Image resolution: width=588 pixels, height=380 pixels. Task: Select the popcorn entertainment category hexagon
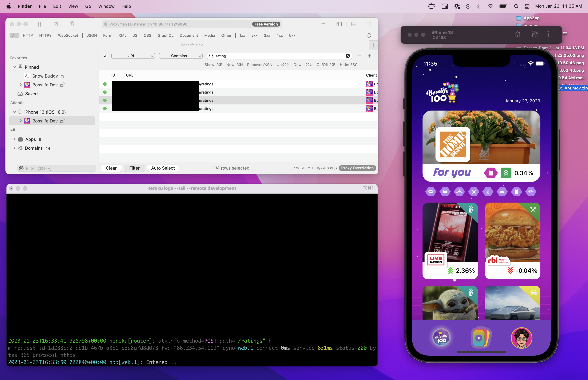pyautogui.click(x=488, y=192)
